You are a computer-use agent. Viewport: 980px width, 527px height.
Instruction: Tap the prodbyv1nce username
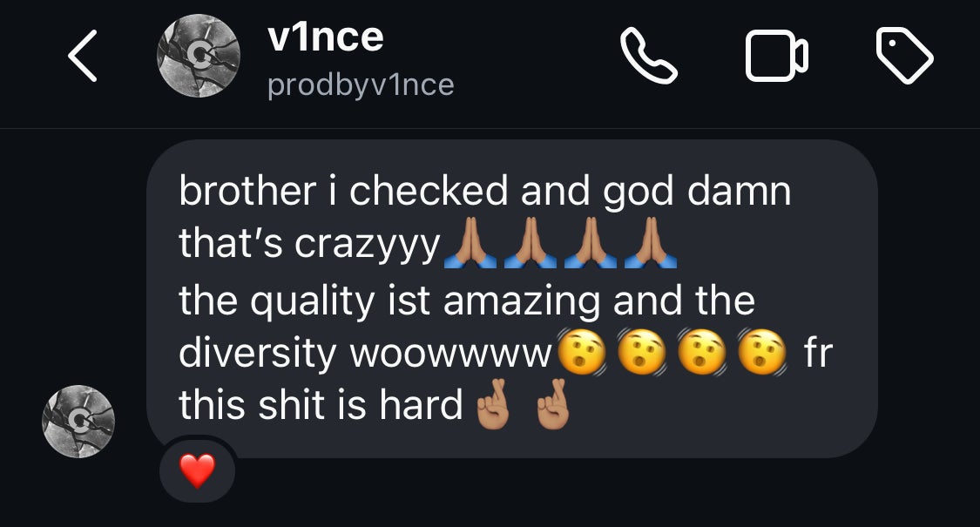[361, 85]
